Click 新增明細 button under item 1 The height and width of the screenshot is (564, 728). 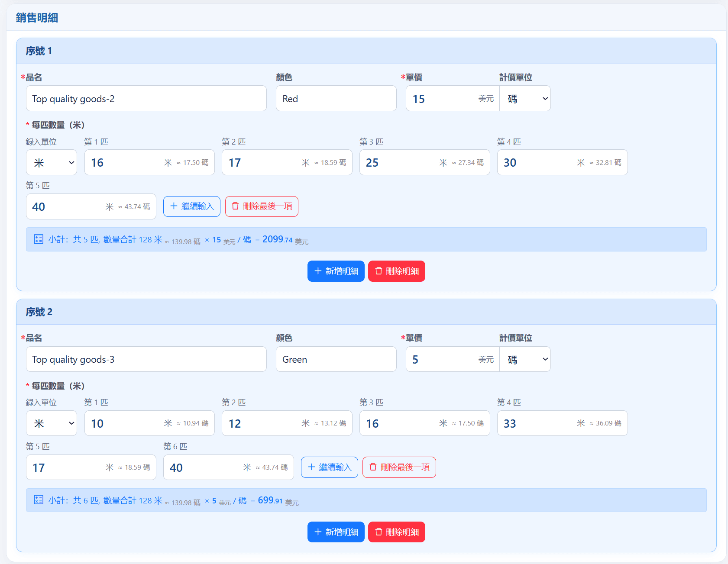[x=336, y=271]
